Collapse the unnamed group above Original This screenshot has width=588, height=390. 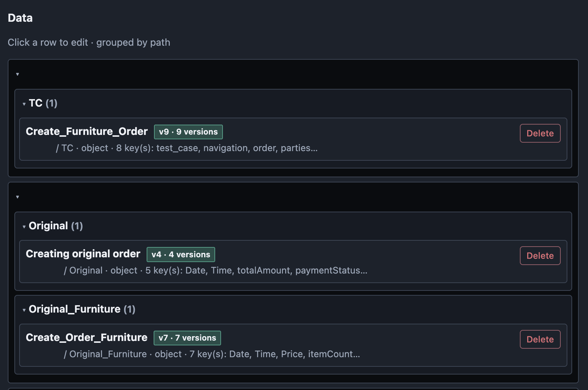point(17,197)
